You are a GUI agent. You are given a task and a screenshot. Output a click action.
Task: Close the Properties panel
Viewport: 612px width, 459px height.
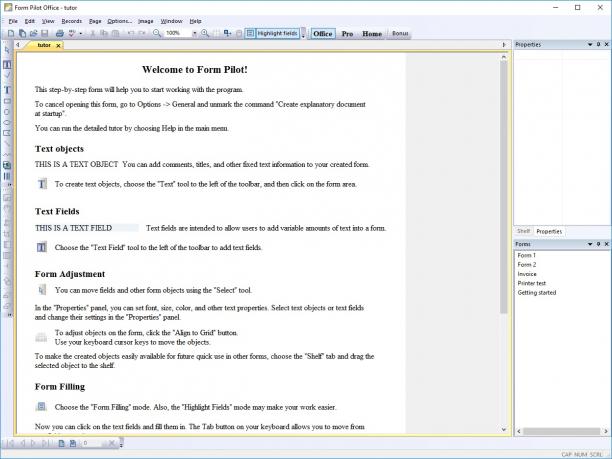coord(607,44)
